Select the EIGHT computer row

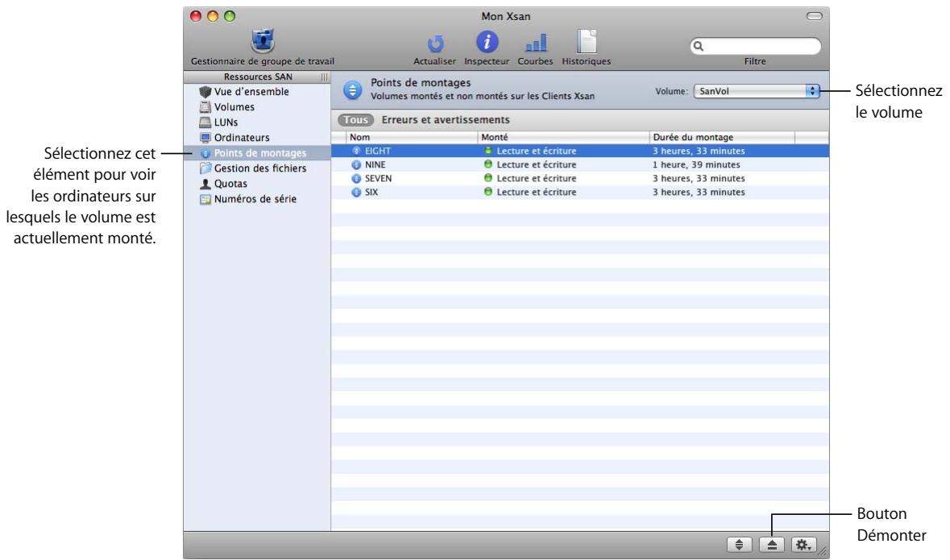click(x=580, y=151)
